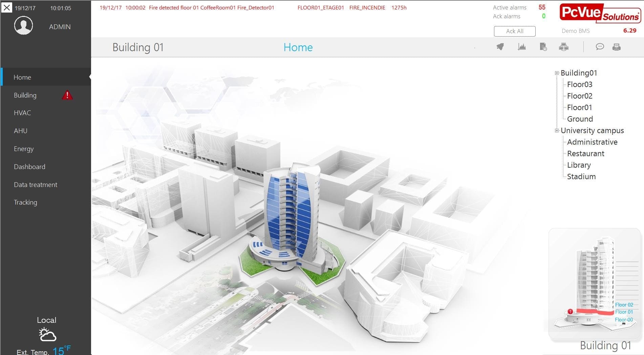Screen dimensions: 644x355
Task: Select Data treatment in the sidebar
Action: click(35, 185)
